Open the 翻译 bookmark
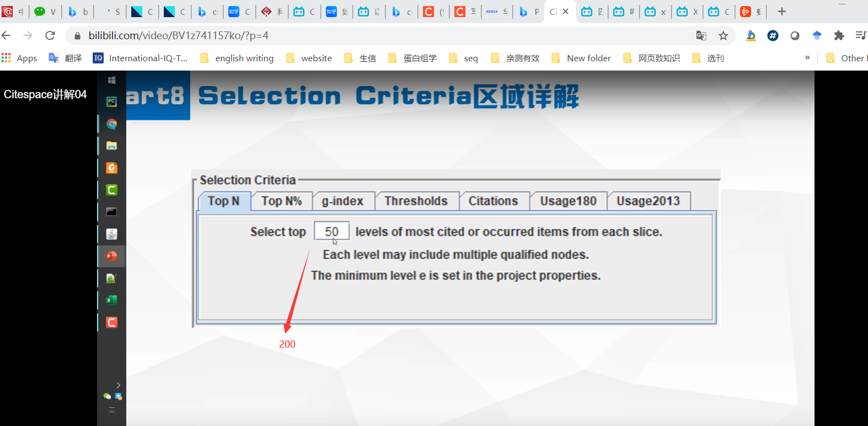Screen dimensions: 868x426 [65, 58]
